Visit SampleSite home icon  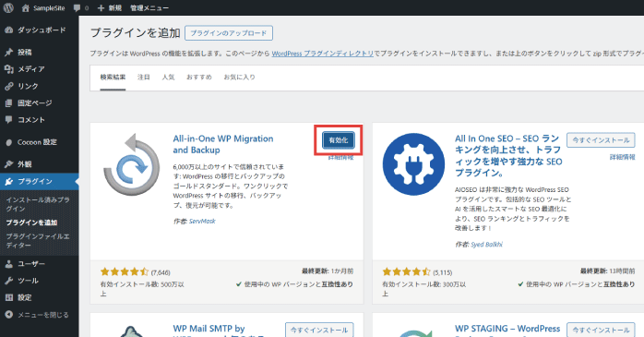(26, 7)
